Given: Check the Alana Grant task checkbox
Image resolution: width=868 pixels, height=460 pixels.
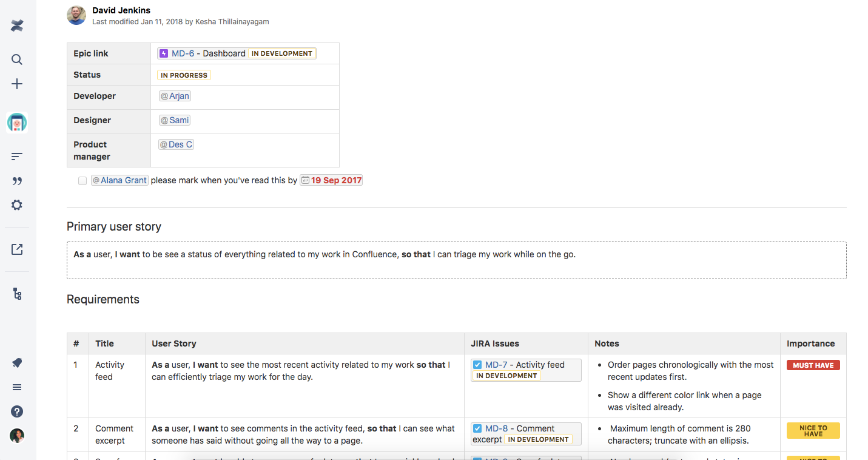Looking at the screenshot, I should [82, 181].
